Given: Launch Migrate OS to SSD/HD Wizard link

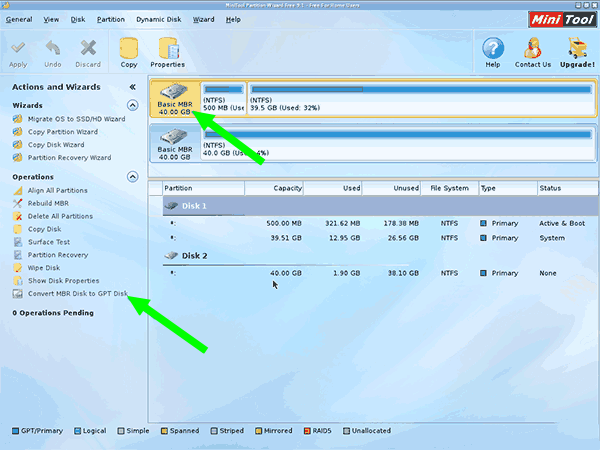Looking at the screenshot, I should (x=77, y=119).
